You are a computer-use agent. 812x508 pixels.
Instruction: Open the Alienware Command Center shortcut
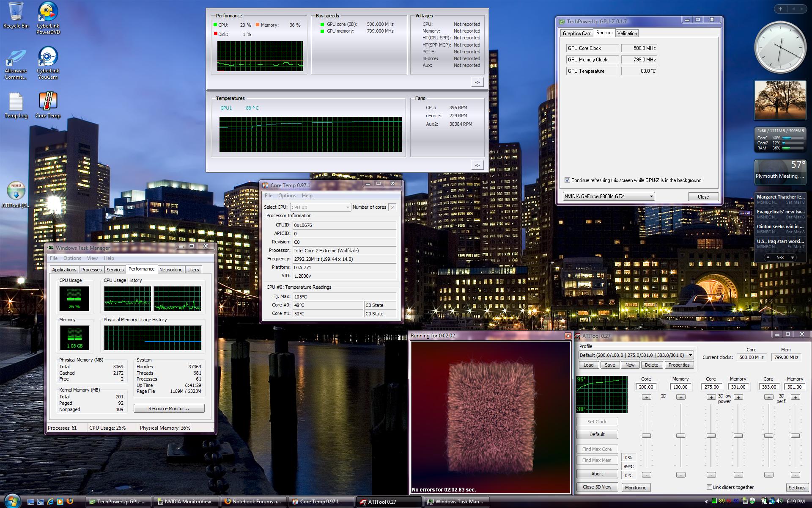16,64
